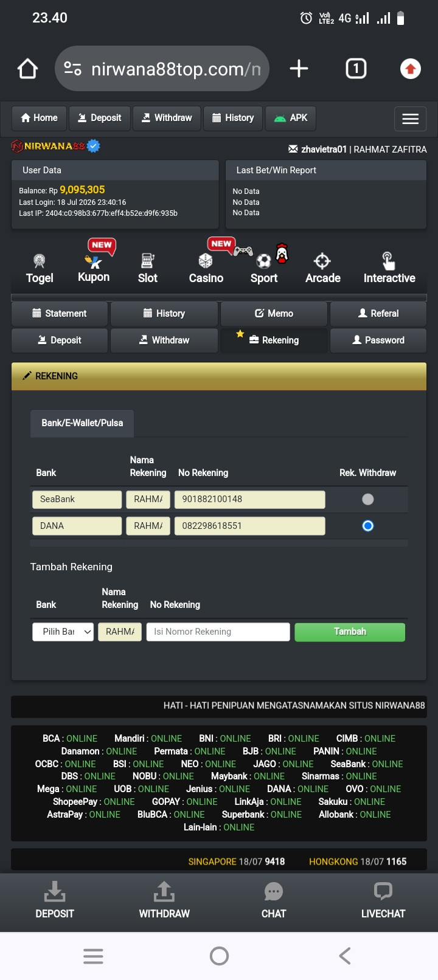
Task: Click the DANA bank name field
Action: coord(77,526)
